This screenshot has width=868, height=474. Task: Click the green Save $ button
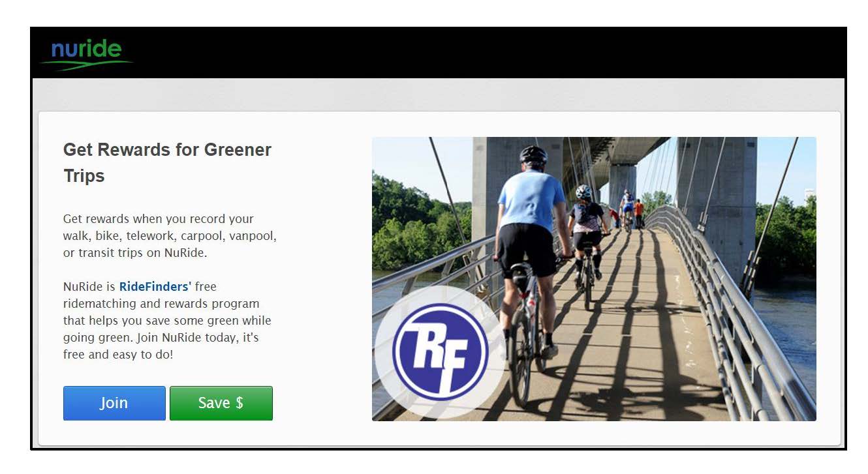[x=221, y=403]
